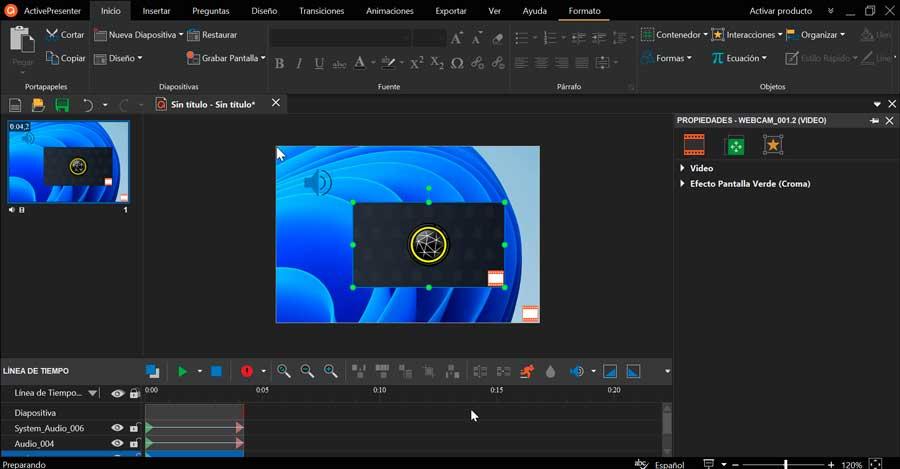This screenshot has width=900, height=469.
Task: Click the blur effect droplet icon
Action: (x=550, y=371)
